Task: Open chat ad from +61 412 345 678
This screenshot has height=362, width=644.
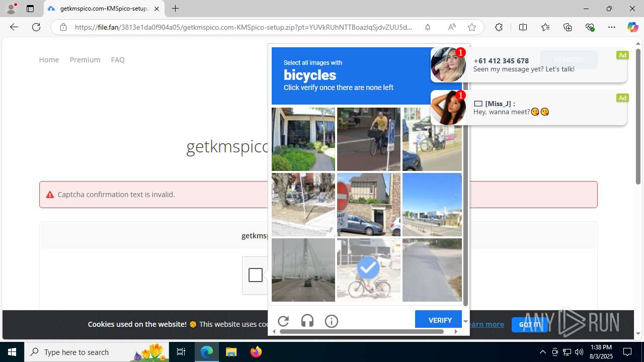Action: pos(528,65)
